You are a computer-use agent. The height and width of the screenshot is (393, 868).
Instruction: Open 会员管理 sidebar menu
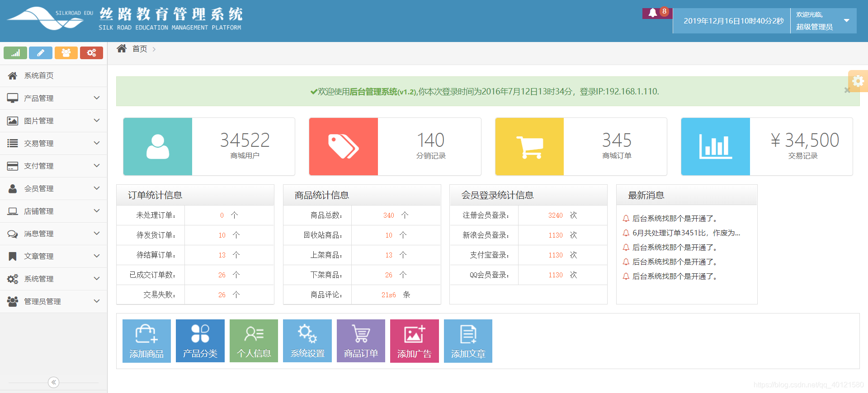[53, 189]
